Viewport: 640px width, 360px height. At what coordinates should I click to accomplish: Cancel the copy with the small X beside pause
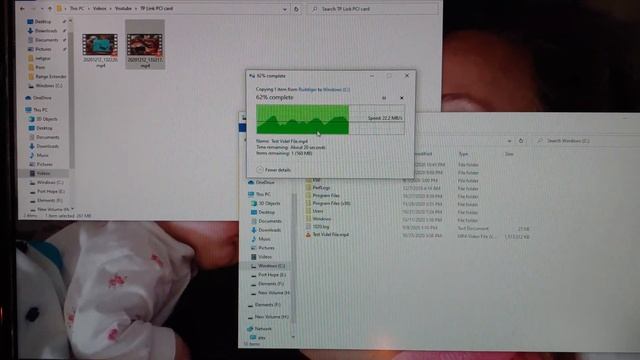click(402, 98)
